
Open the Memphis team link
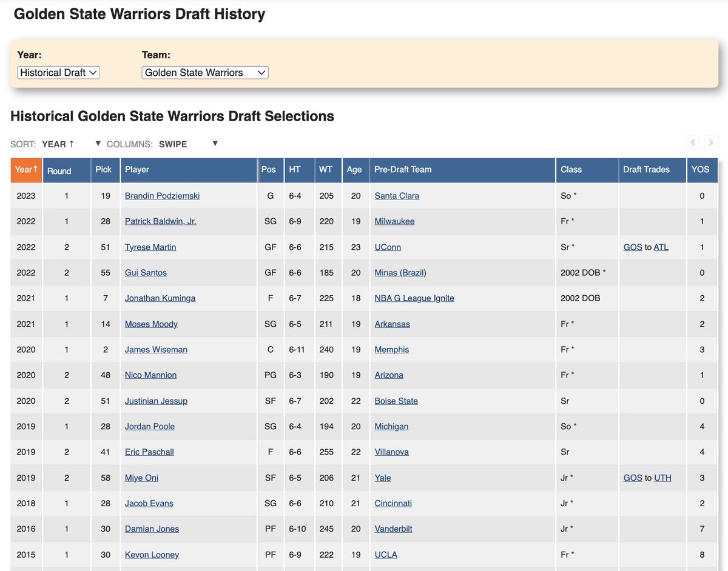(x=392, y=350)
